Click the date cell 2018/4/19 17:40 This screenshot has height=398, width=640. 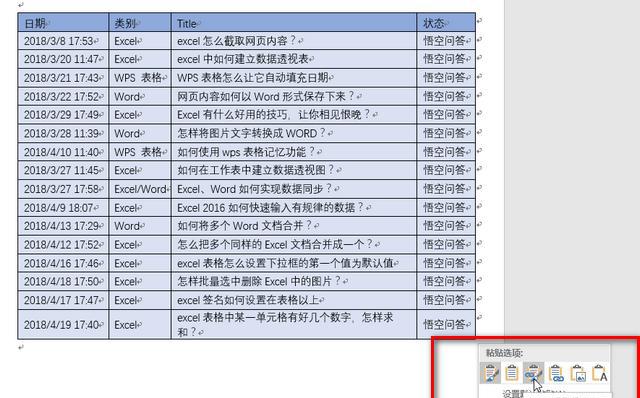[x=63, y=325]
